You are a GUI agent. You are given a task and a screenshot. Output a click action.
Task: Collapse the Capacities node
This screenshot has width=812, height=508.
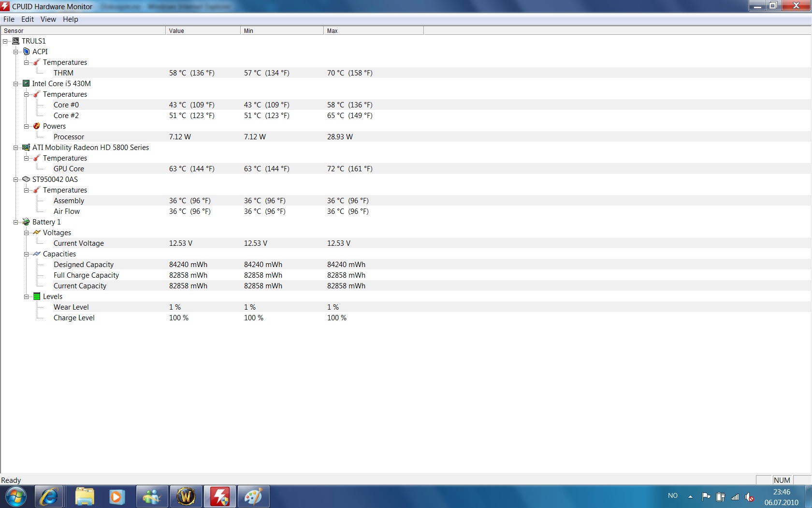[x=27, y=254]
